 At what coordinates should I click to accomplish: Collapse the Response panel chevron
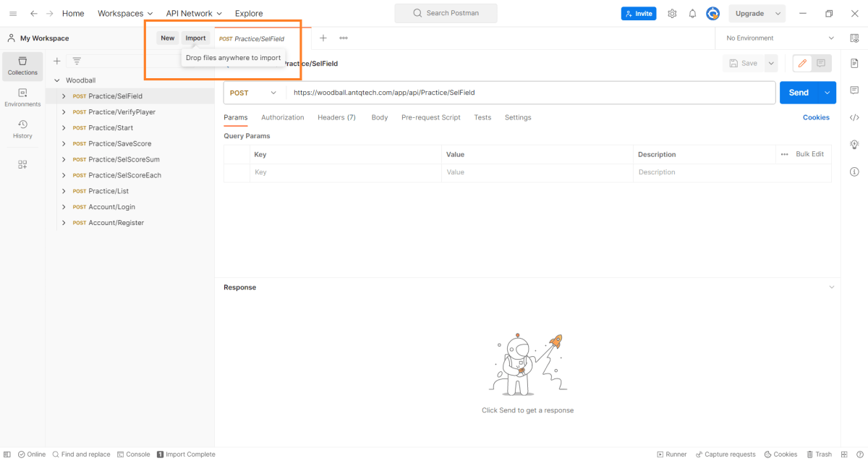tap(831, 287)
